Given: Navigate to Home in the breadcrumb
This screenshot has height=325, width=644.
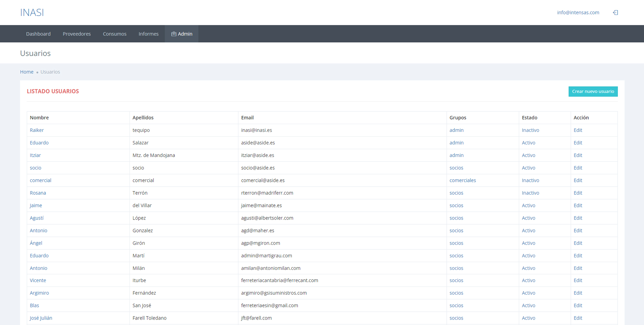Looking at the screenshot, I should tap(27, 72).
